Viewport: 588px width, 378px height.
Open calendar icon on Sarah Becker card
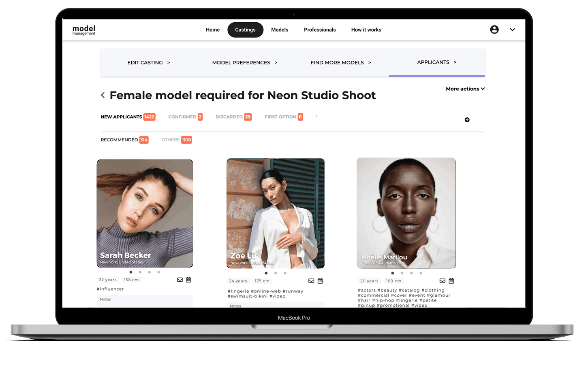188,280
